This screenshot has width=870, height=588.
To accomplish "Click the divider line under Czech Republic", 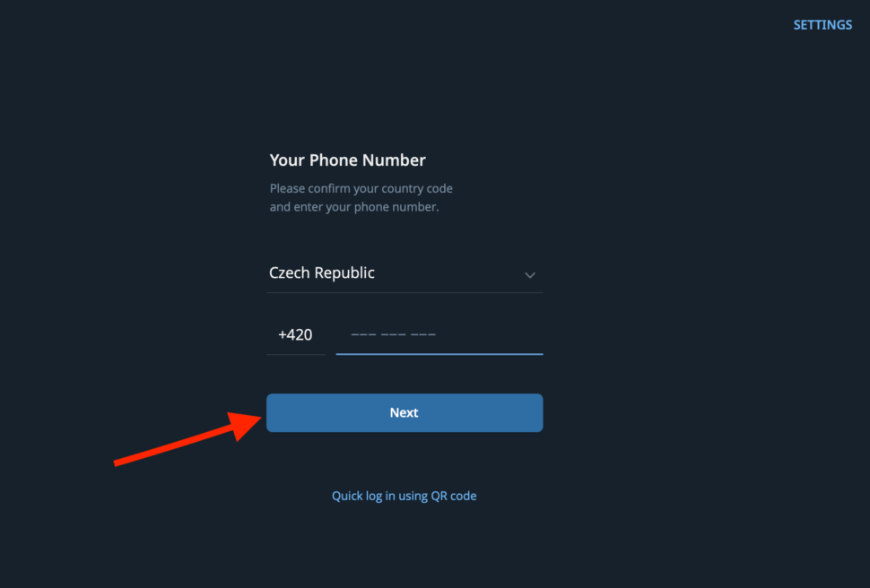I will point(404,292).
